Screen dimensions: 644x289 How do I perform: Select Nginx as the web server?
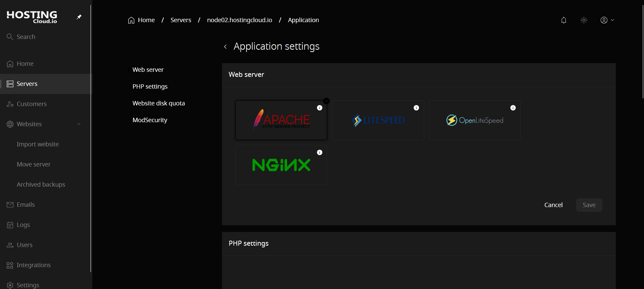[x=281, y=165]
